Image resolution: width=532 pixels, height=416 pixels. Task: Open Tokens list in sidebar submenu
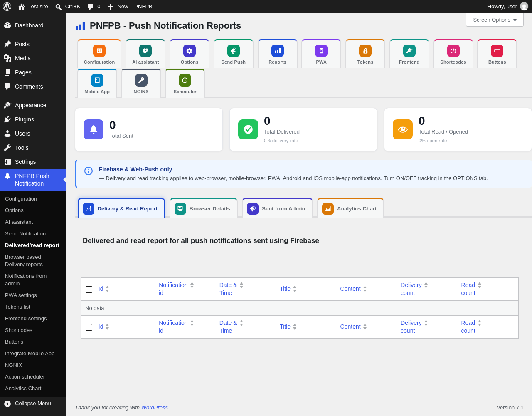click(x=17, y=307)
